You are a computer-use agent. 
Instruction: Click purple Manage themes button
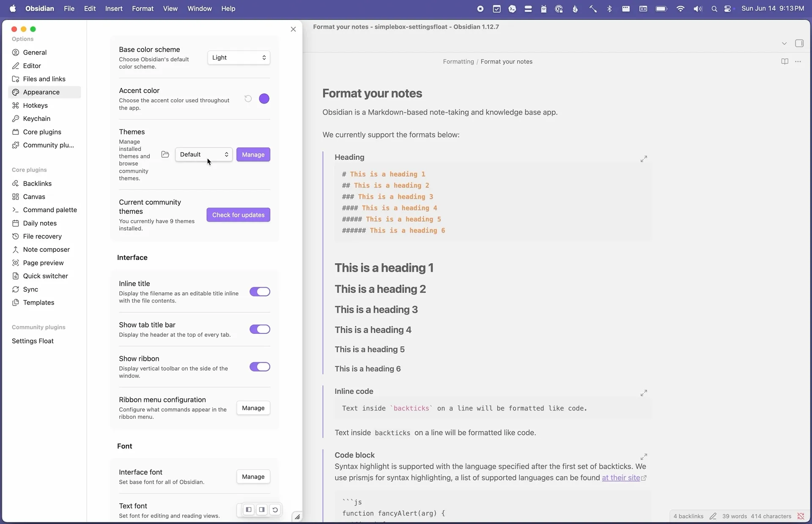253,155
